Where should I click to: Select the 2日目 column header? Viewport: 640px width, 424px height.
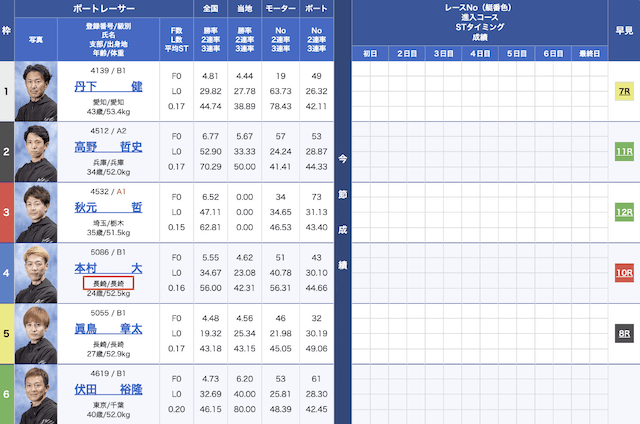coord(407,53)
